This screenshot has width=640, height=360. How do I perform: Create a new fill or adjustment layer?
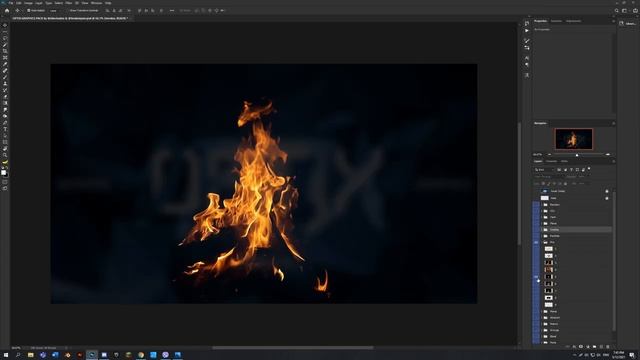[588, 347]
